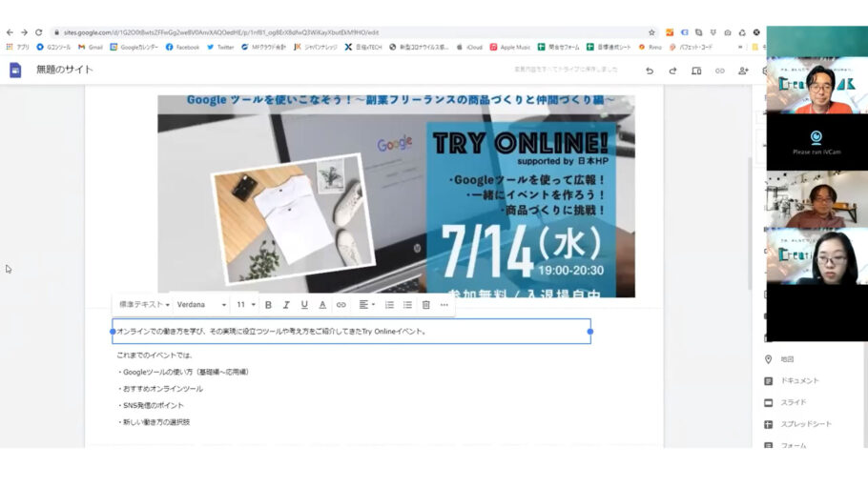This screenshot has height=488, width=868.
Task: Open the Facebook bookmark
Action: click(x=182, y=47)
